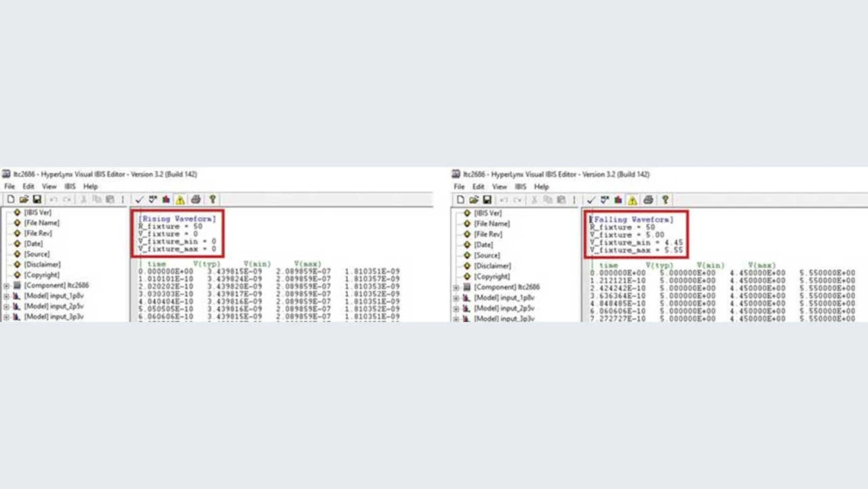The width and height of the screenshot is (868, 489).
Task: Select [Disclaimer] item in left tree
Action: tap(42, 265)
